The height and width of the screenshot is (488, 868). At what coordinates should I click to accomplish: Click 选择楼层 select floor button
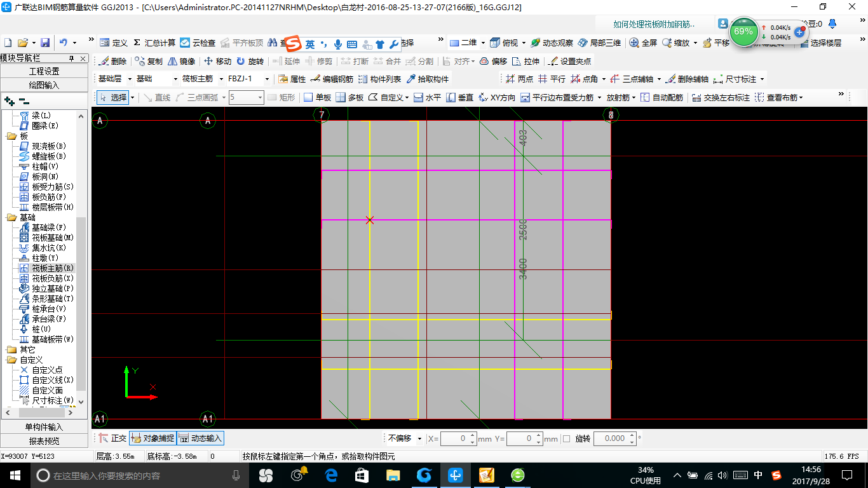point(821,43)
